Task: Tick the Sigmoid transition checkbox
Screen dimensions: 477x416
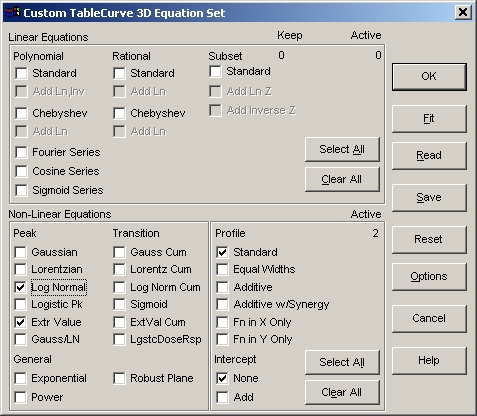Action: (119, 304)
